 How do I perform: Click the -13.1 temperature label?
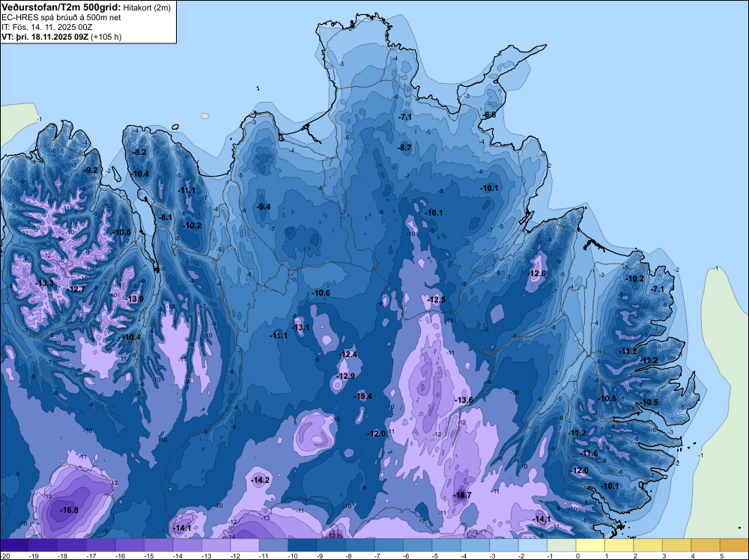point(301,327)
